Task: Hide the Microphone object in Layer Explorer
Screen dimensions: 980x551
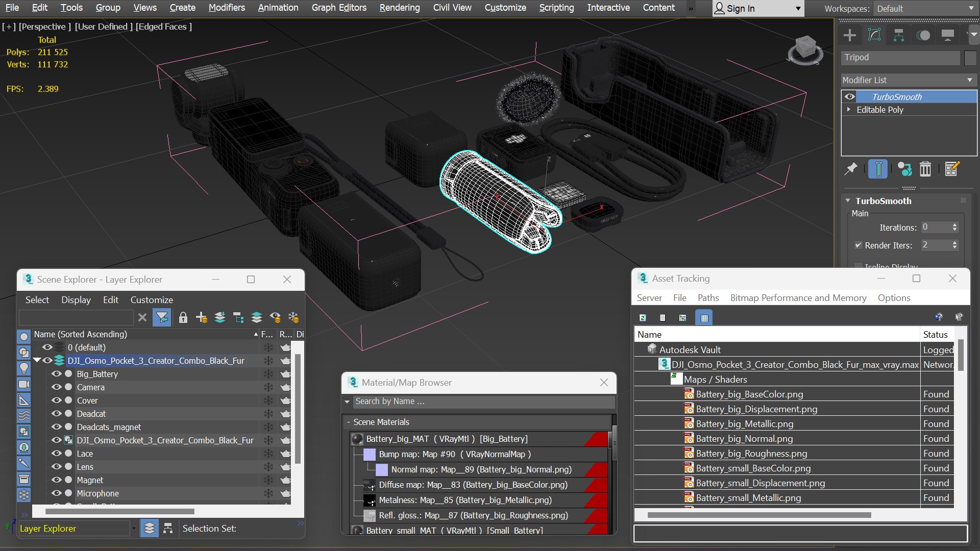Action: coord(57,493)
